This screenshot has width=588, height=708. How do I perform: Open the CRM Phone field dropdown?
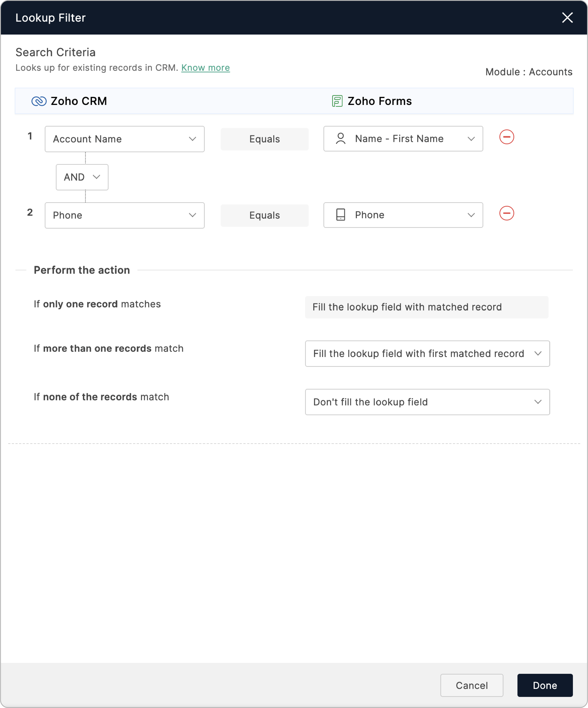pos(124,215)
